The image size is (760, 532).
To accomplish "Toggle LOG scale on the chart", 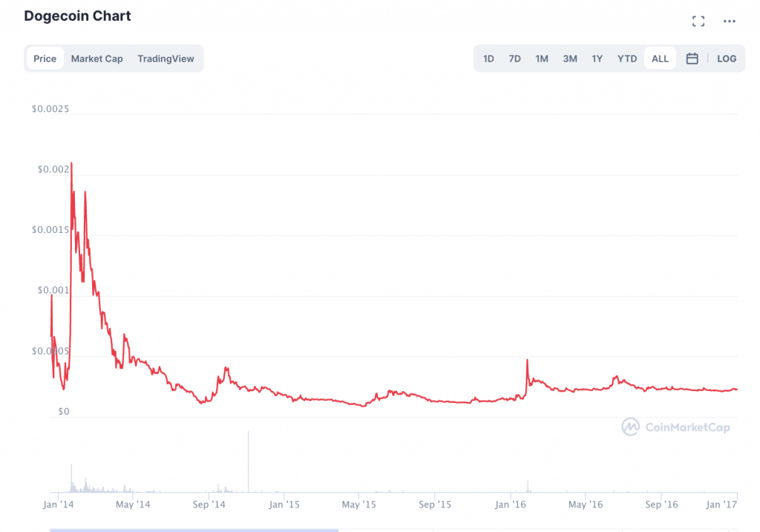I will tap(727, 59).
